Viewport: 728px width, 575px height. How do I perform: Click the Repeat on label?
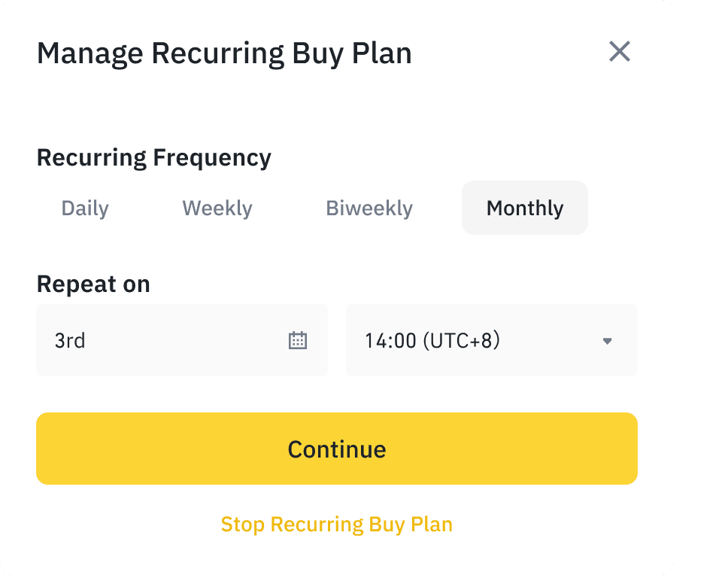(x=93, y=284)
